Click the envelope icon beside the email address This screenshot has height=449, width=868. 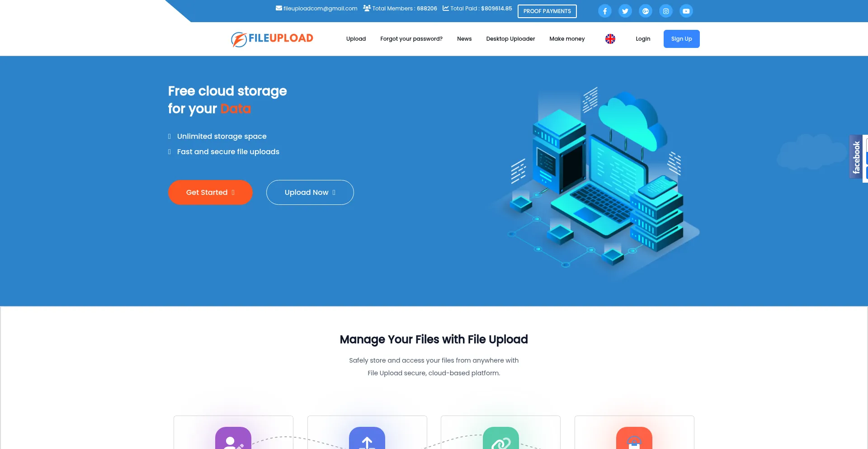(x=279, y=8)
